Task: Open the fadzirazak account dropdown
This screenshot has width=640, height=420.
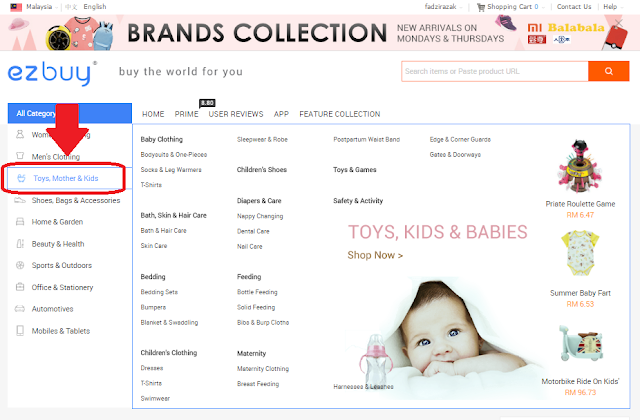Action: tap(443, 7)
